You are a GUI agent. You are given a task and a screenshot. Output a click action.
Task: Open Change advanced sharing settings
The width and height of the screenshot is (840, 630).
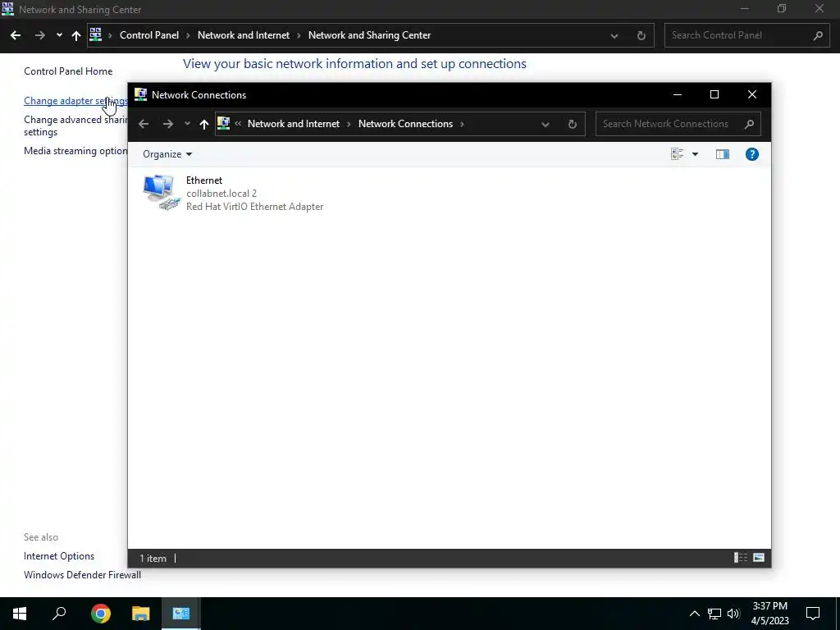point(75,126)
